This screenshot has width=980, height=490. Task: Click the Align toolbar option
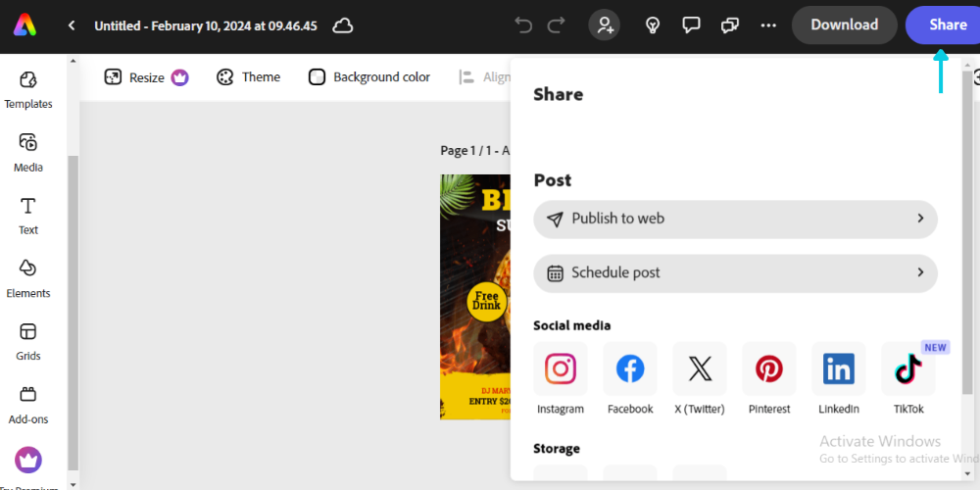pos(485,77)
